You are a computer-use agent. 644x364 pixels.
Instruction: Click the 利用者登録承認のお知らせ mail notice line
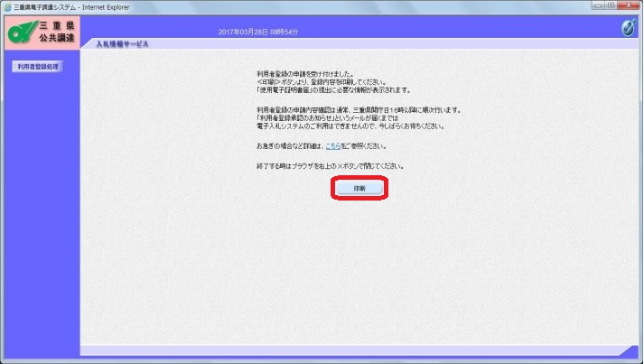coord(344,118)
